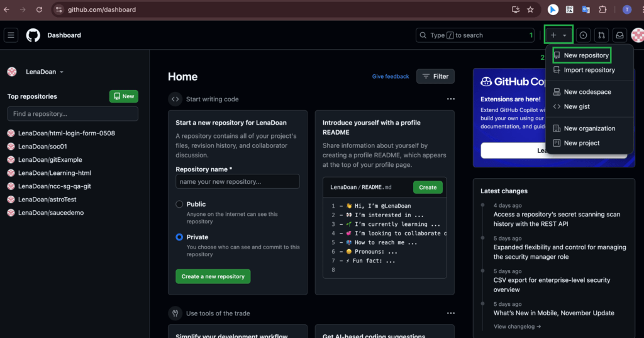Click the Type / to search box

point(475,35)
